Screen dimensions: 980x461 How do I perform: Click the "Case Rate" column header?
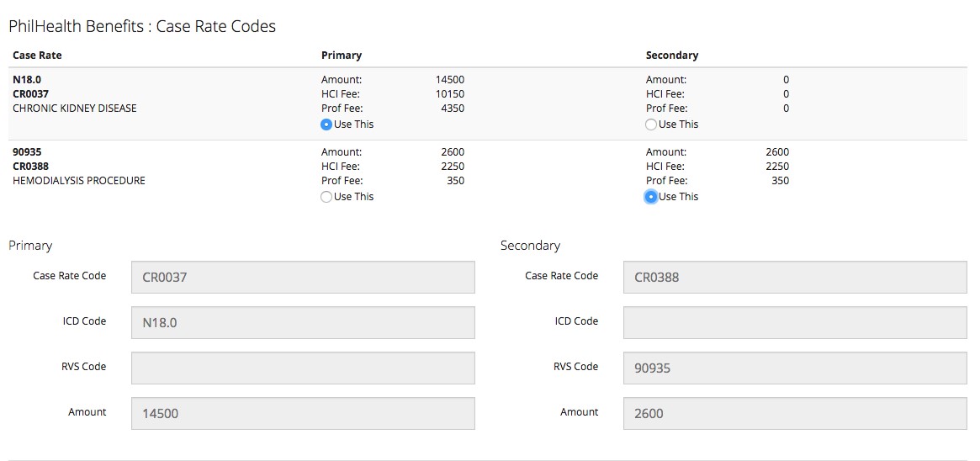click(x=37, y=56)
